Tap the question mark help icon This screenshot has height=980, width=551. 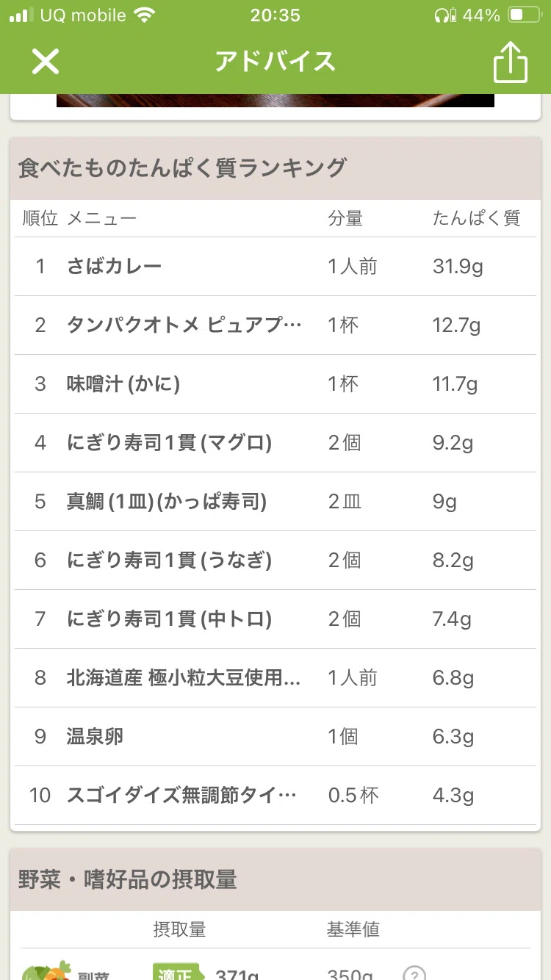coord(414,973)
